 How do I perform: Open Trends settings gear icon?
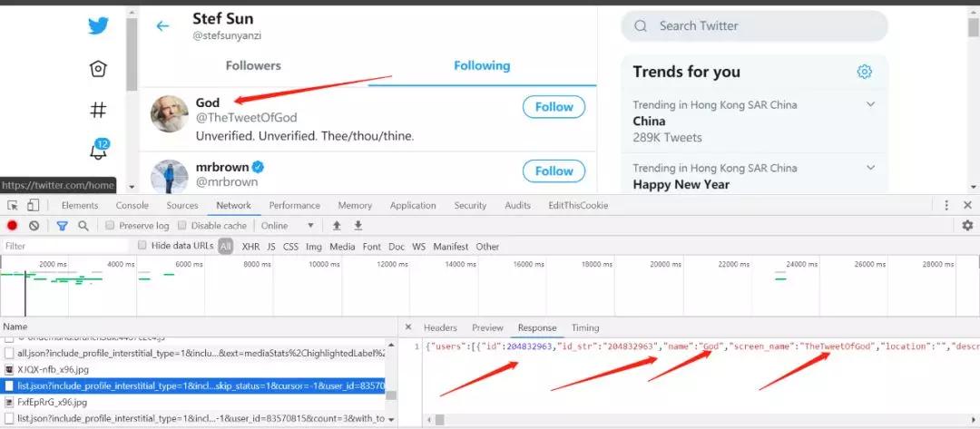click(x=865, y=72)
